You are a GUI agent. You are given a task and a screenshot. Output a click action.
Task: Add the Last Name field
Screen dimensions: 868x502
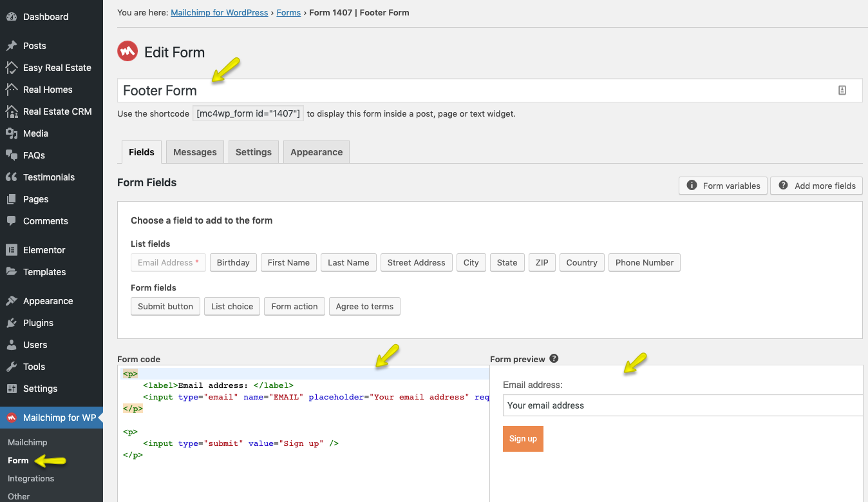click(348, 262)
